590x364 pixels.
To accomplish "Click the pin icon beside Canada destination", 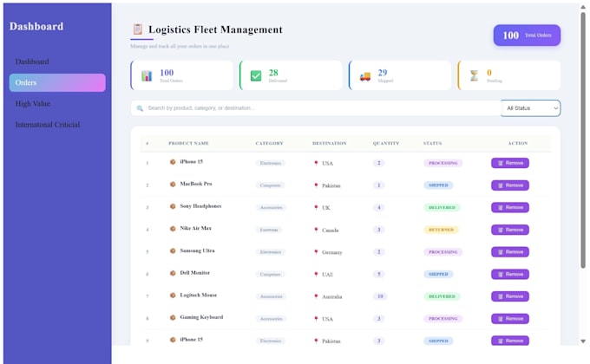I will click(x=316, y=230).
